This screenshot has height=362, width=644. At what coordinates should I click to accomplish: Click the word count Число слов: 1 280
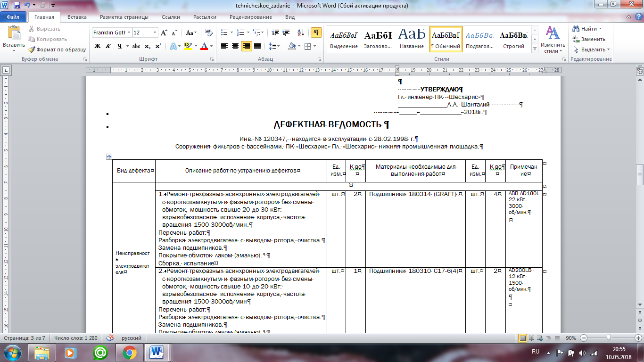[75, 338]
